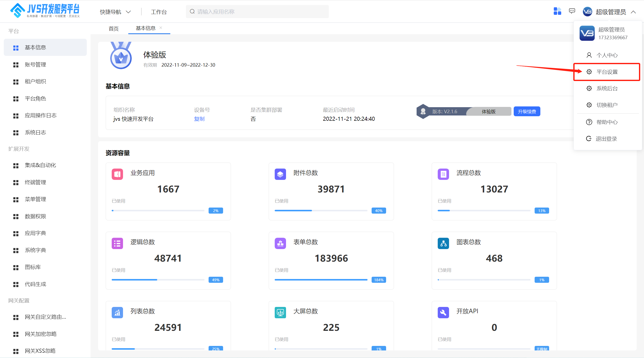The width and height of the screenshot is (644, 358).
Task: Click the 表单总数 184% usage progress bar
Action: coord(321,280)
